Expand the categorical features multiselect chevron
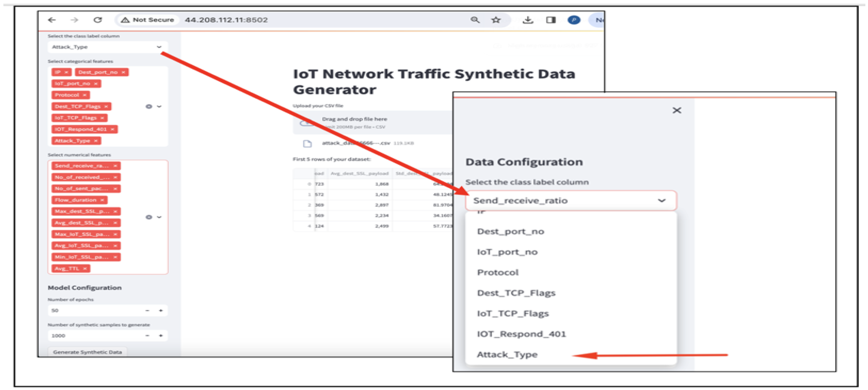Viewport: 868px width, 390px height. tap(159, 107)
